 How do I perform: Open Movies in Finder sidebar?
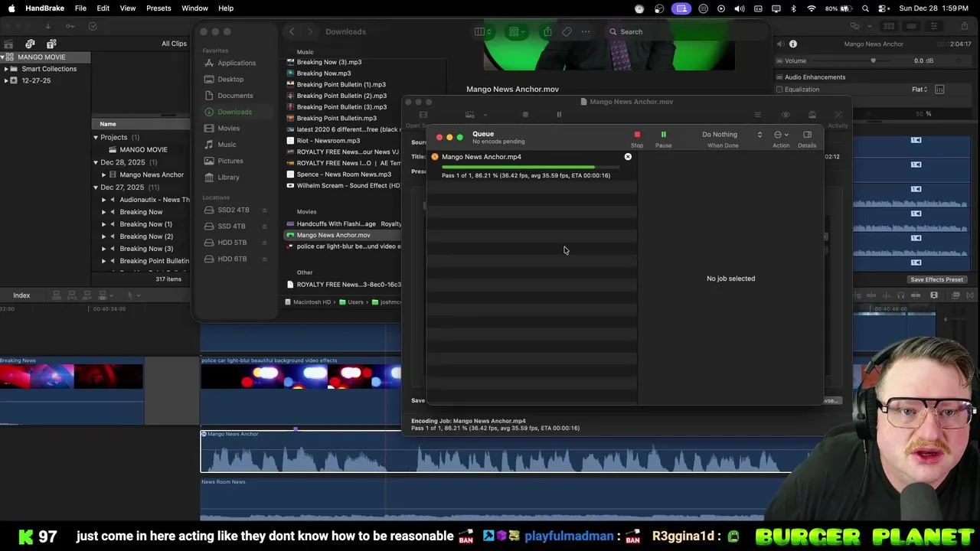[x=228, y=129]
